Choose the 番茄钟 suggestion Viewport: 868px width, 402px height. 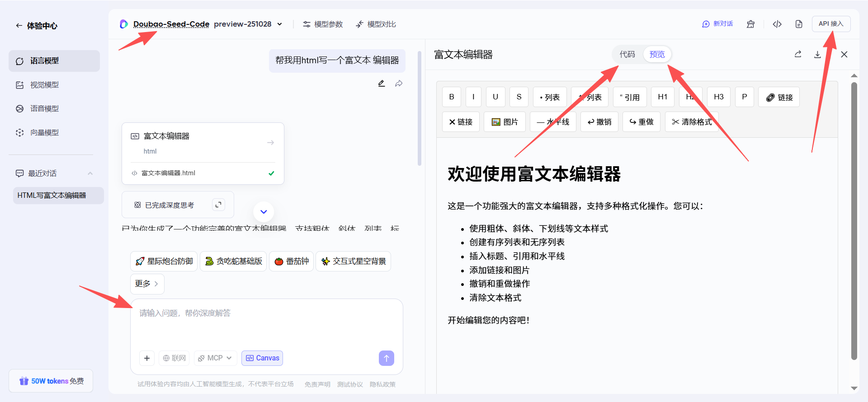292,261
